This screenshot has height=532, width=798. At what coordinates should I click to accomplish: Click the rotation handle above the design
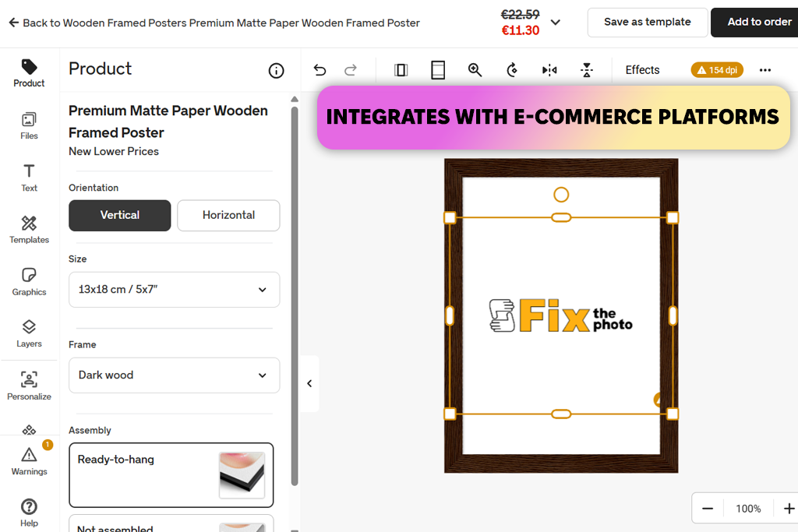click(x=561, y=195)
